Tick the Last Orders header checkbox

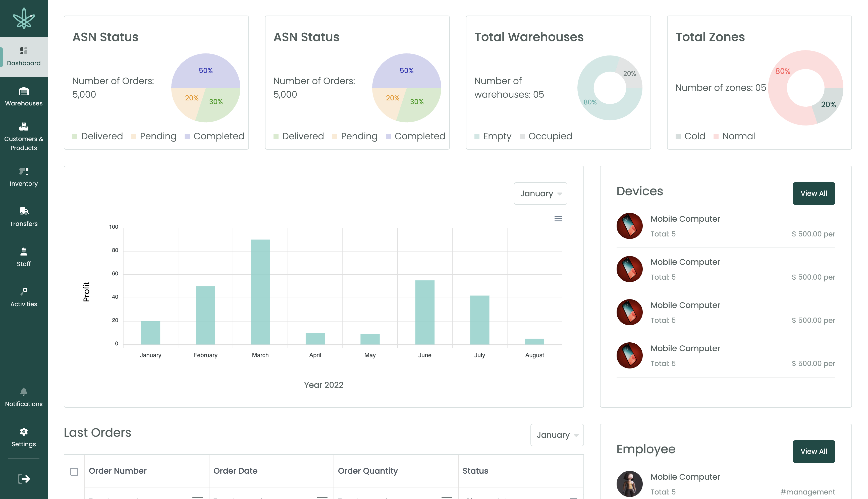pos(74,472)
